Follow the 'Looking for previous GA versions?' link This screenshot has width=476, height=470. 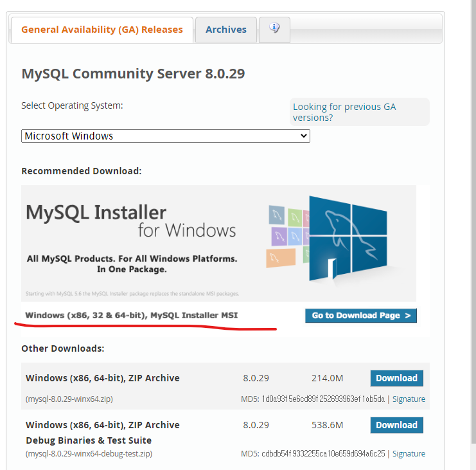[x=344, y=112]
